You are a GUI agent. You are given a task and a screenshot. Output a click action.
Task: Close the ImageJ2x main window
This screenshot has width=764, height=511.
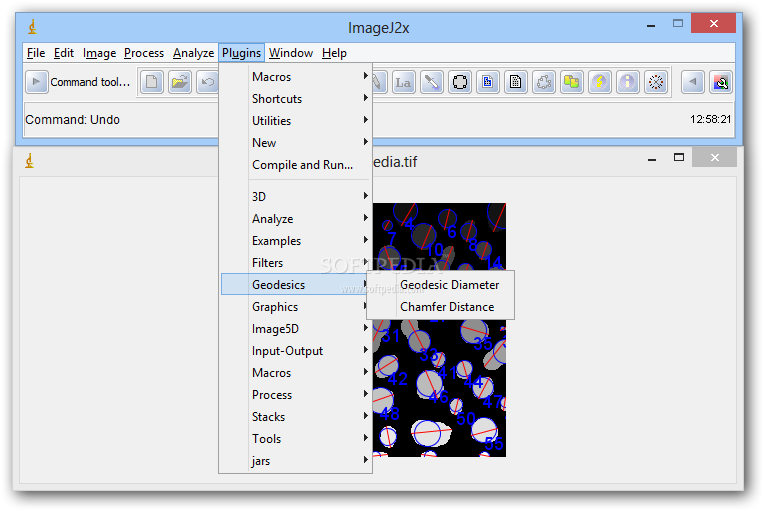[713, 23]
